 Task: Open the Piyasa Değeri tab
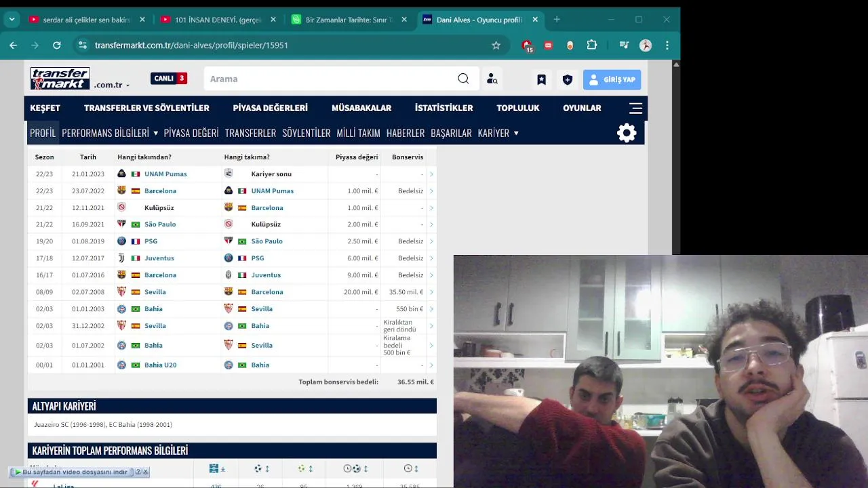(191, 133)
